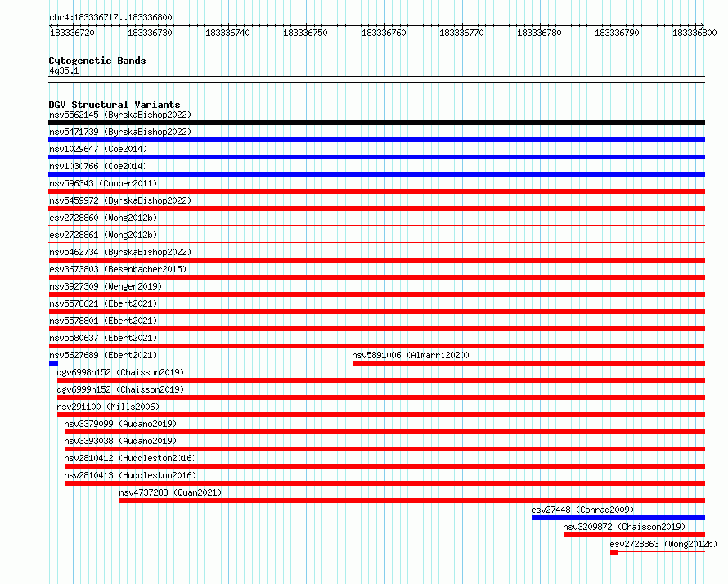Viewport: 728px width, 584px height.
Task: Select nsv2810413 (Huddleston2016) label
Action: [130, 475]
